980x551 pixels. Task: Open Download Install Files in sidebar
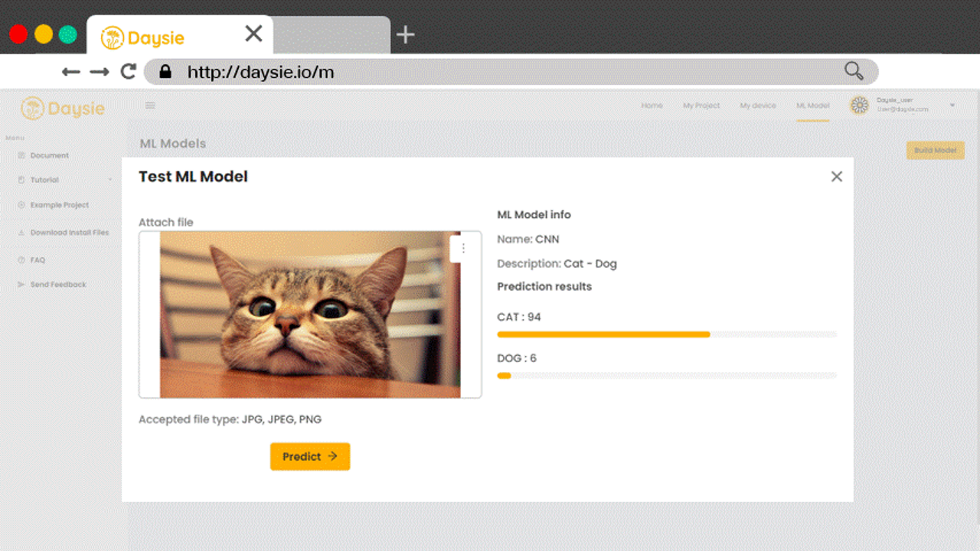click(x=70, y=233)
